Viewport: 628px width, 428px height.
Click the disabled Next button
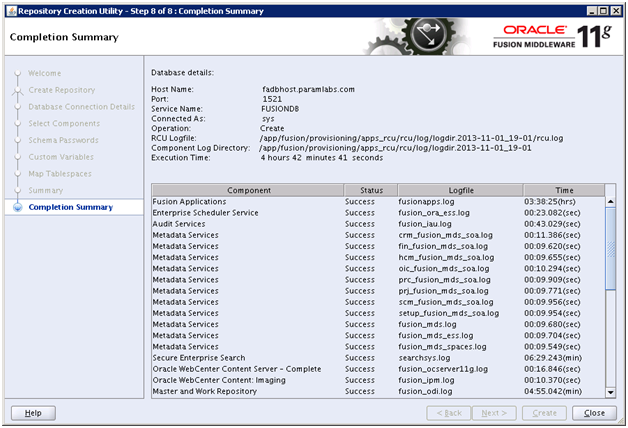click(x=494, y=413)
